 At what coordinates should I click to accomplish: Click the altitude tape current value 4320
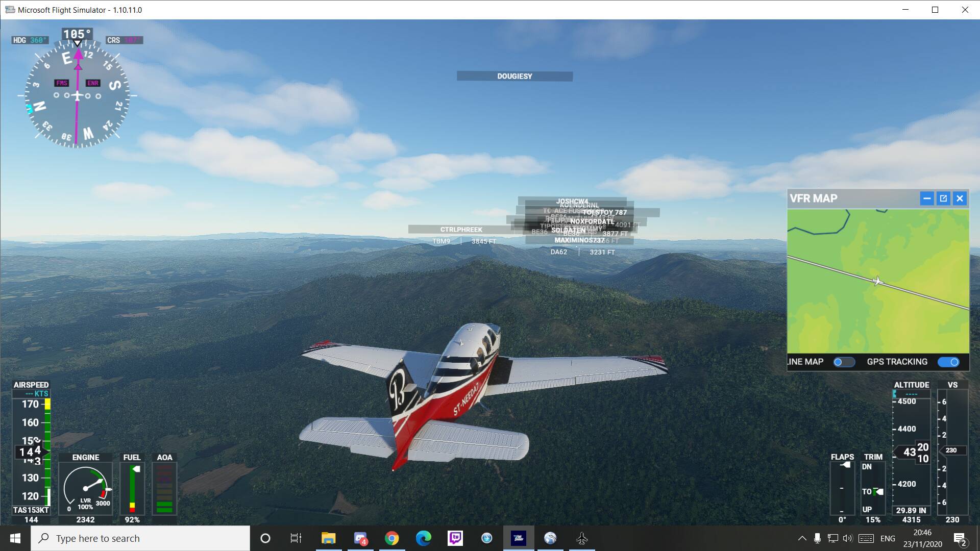pyautogui.click(x=914, y=453)
